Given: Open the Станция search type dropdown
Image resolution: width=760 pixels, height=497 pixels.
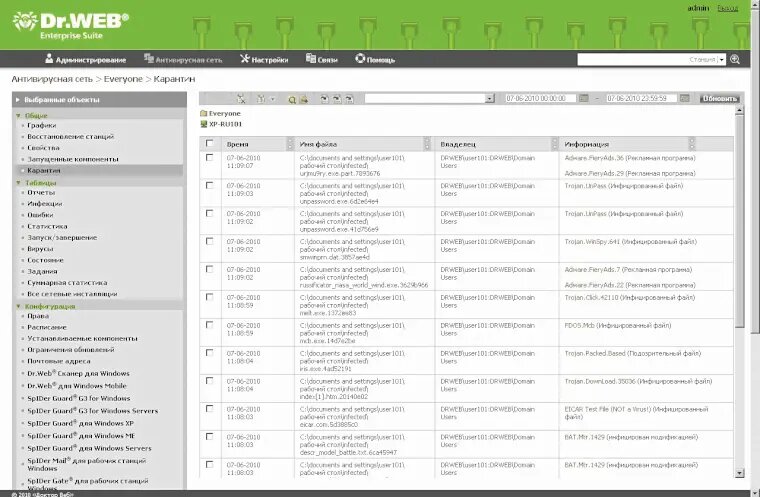Looking at the screenshot, I should coord(722,60).
